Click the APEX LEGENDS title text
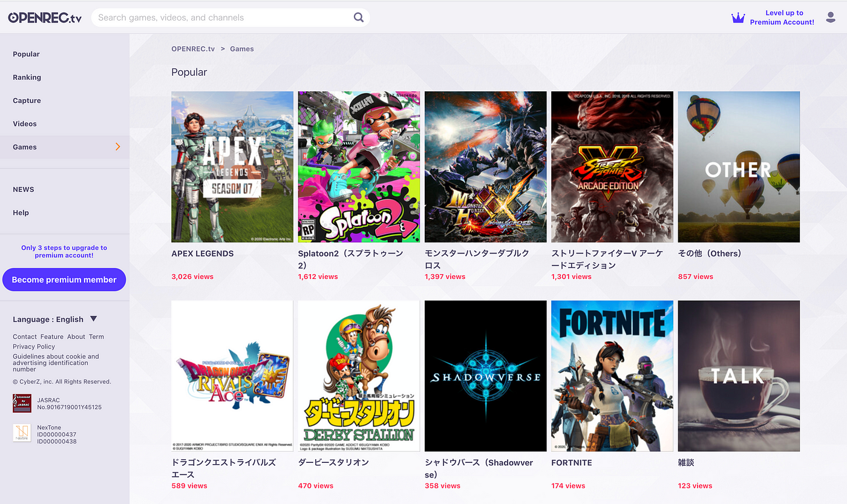 tap(203, 254)
